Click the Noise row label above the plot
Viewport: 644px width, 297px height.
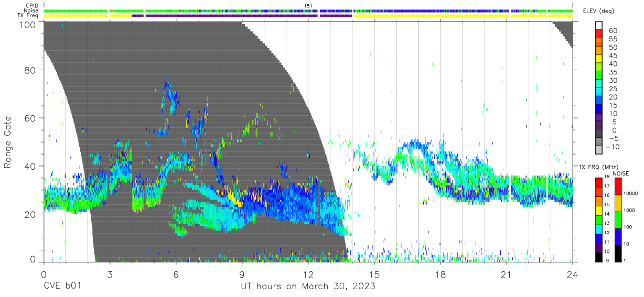click(31, 10)
